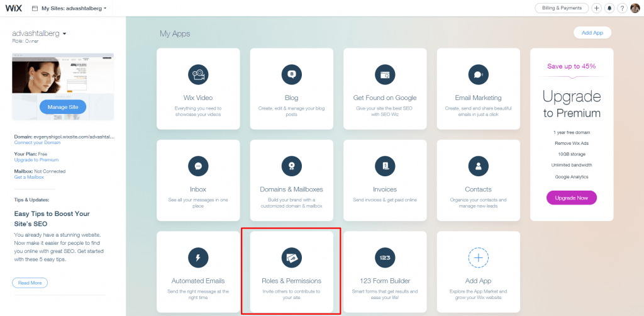Image resolution: width=644 pixels, height=316 pixels.
Task: Click 'Invite others to contribute' description
Action: (x=292, y=294)
